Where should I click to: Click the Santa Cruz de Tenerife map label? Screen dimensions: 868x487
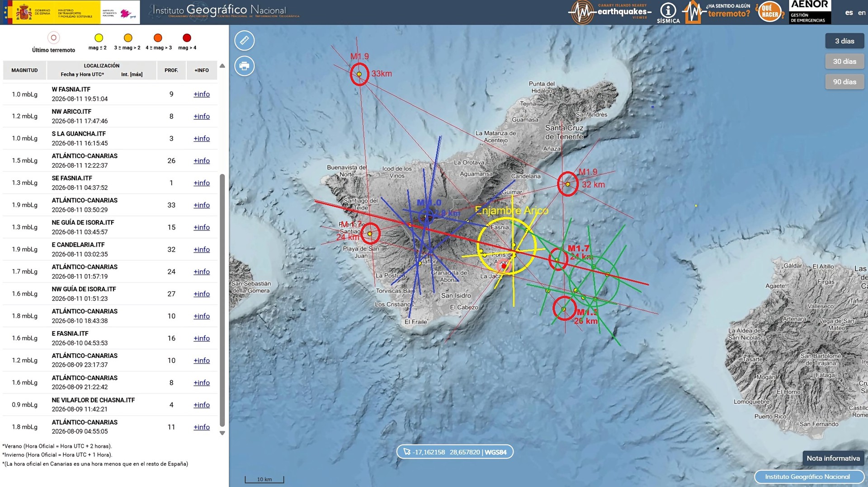pos(565,132)
